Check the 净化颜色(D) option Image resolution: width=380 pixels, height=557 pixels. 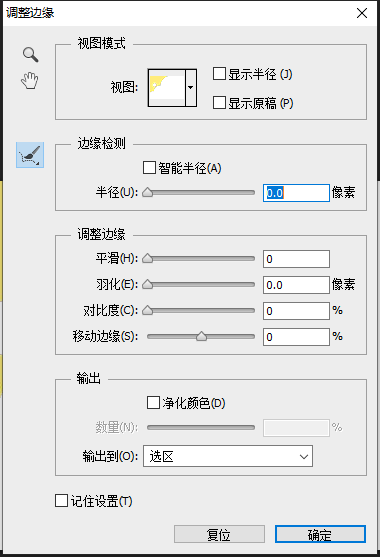(153, 403)
